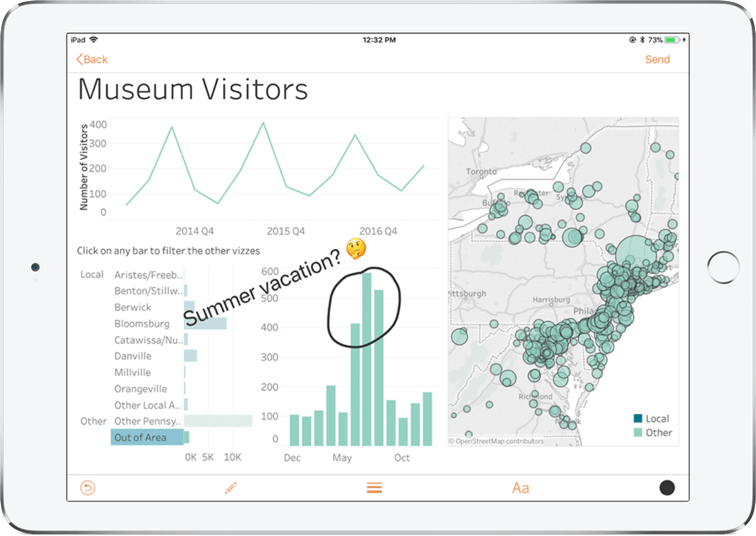This screenshot has width=756, height=536.
Task: Tap the undo circular arrow icon
Action: [88, 488]
